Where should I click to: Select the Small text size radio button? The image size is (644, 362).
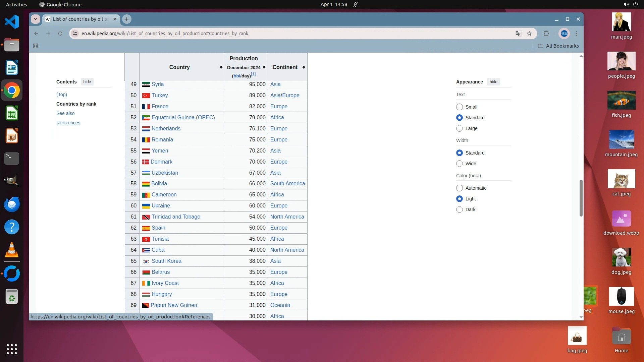pos(460,107)
